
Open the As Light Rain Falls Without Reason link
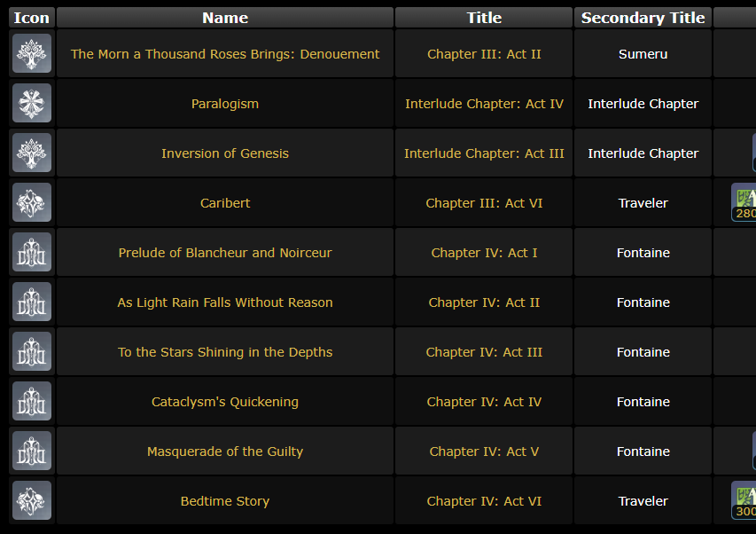(225, 302)
